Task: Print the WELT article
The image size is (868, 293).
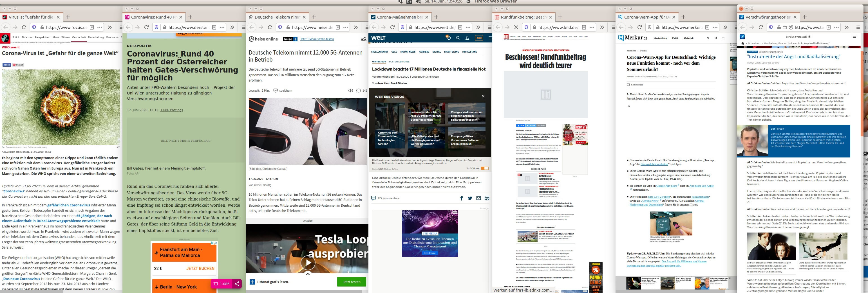Action: tap(487, 198)
